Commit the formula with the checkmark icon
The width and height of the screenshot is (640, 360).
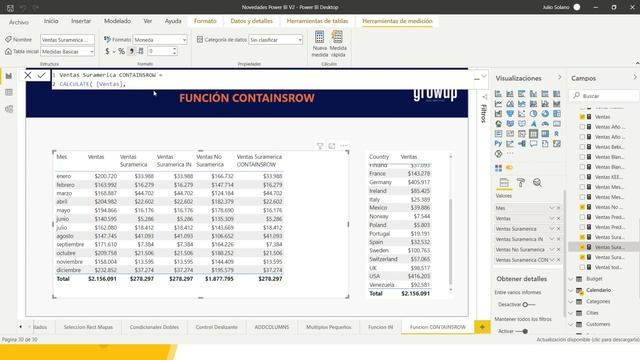point(41,75)
